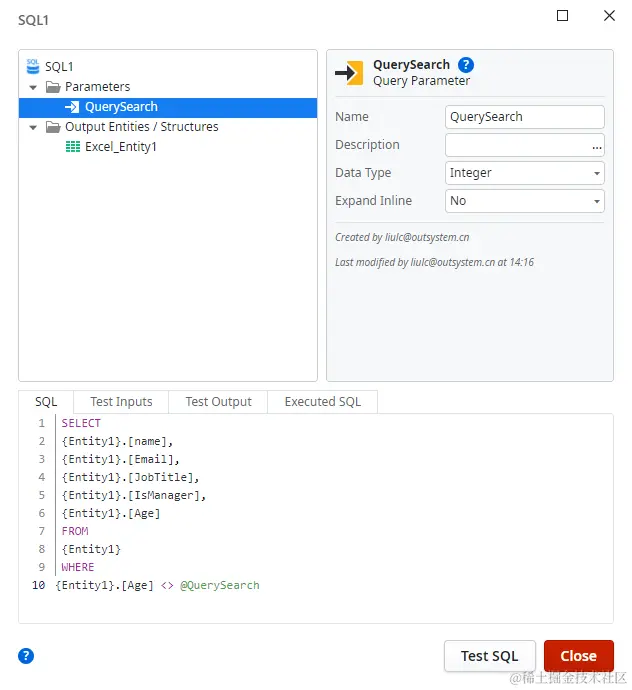Open the Data Type dropdown showing Integer
The image size is (632, 690).
click(x=524, y=173)
